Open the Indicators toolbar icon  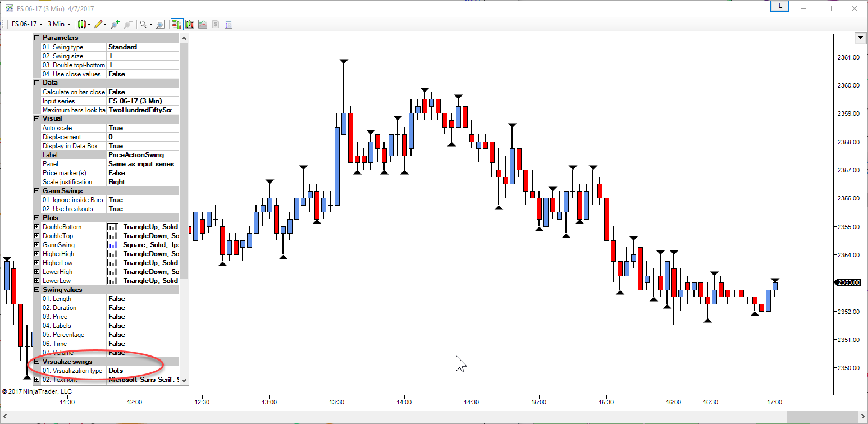pos(203,24)
